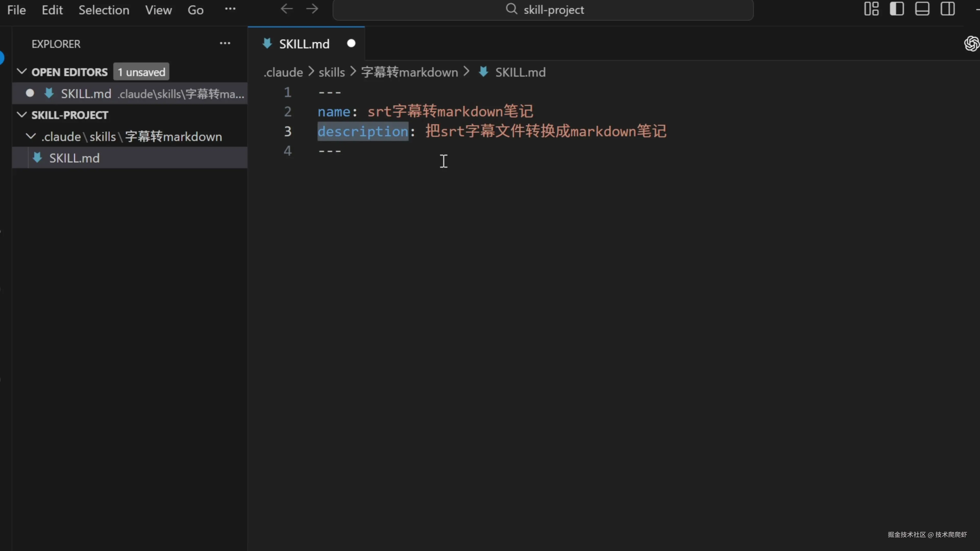Click the unsaved dot on SKILL.md tab
This screenshot has width=980, height=551.
(351, 43)
